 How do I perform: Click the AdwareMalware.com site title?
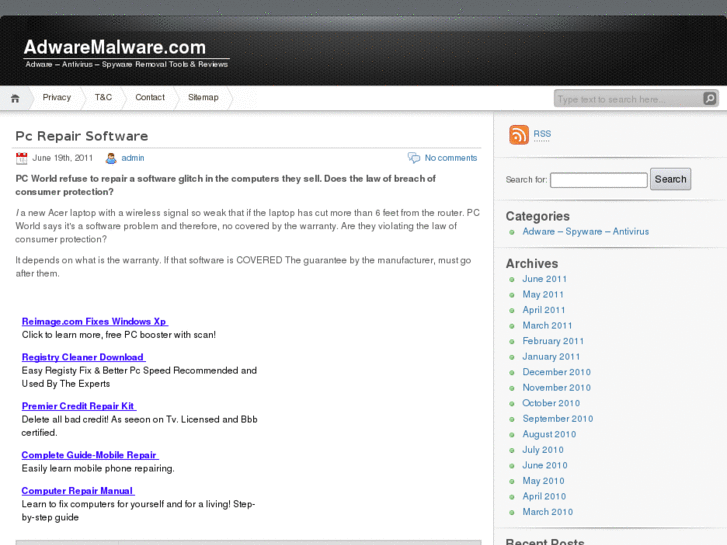point(115,47)
